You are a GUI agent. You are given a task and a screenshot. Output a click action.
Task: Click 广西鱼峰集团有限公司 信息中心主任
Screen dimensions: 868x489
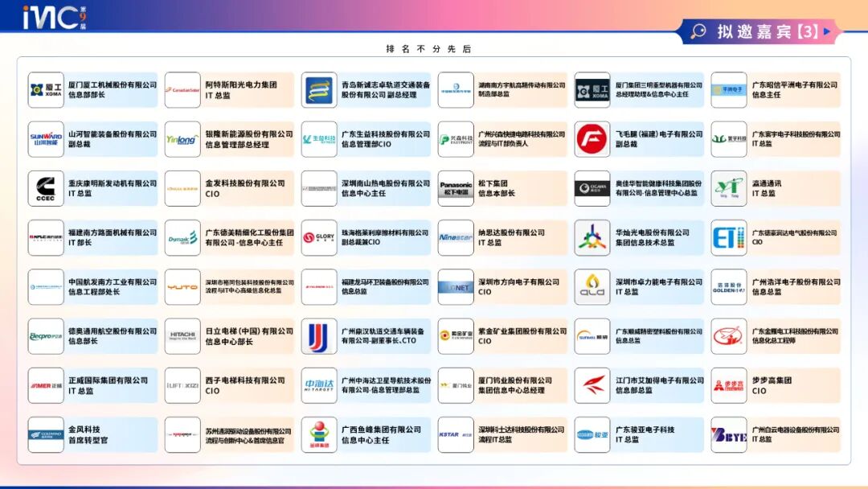point(381,435)
